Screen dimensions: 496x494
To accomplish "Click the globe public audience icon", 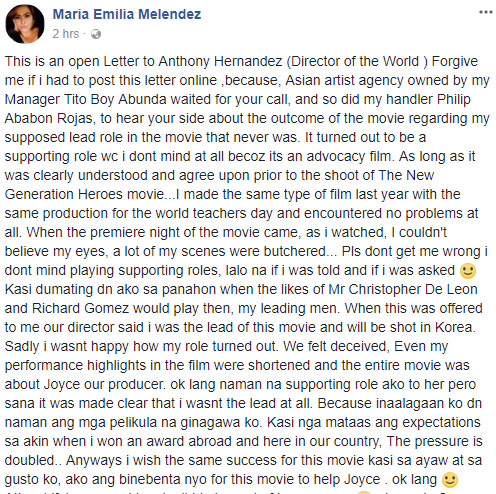I will coord(96,34).
